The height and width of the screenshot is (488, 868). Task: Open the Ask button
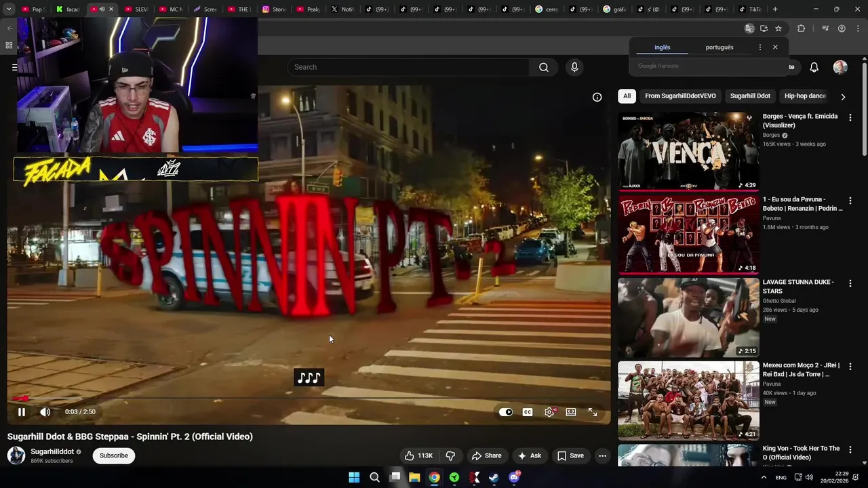tap(530, 455)
